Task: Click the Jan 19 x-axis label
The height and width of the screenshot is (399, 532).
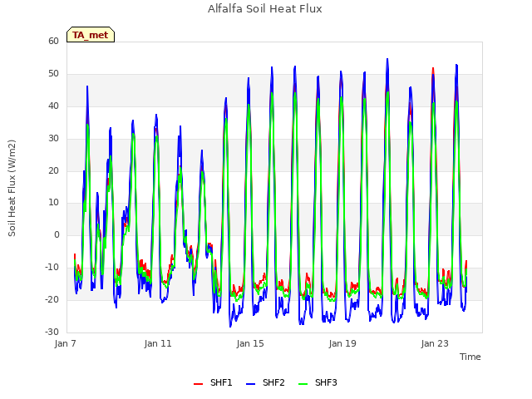Action: [342, 343]
